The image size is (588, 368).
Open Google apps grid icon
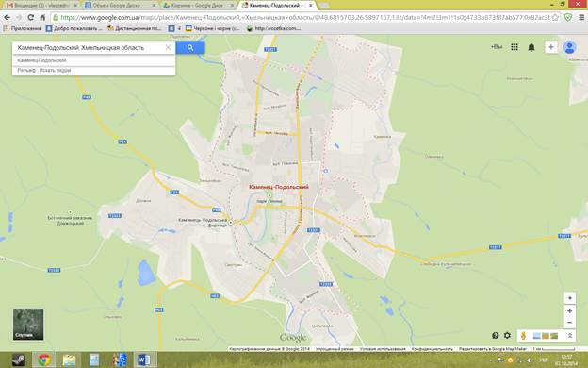coord(514,47)
